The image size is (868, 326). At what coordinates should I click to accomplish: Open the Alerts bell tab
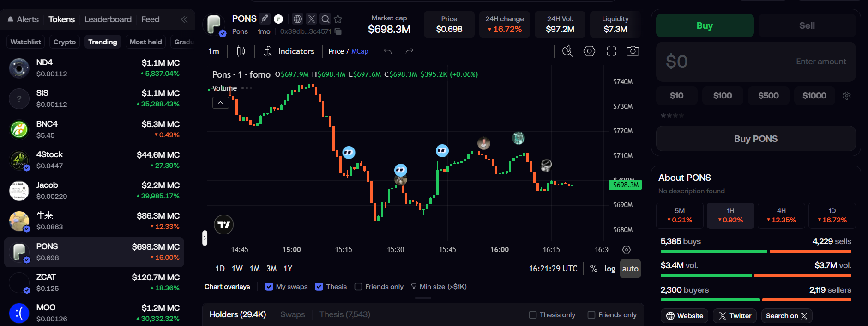pyautogui.click(x=23, y=19)
